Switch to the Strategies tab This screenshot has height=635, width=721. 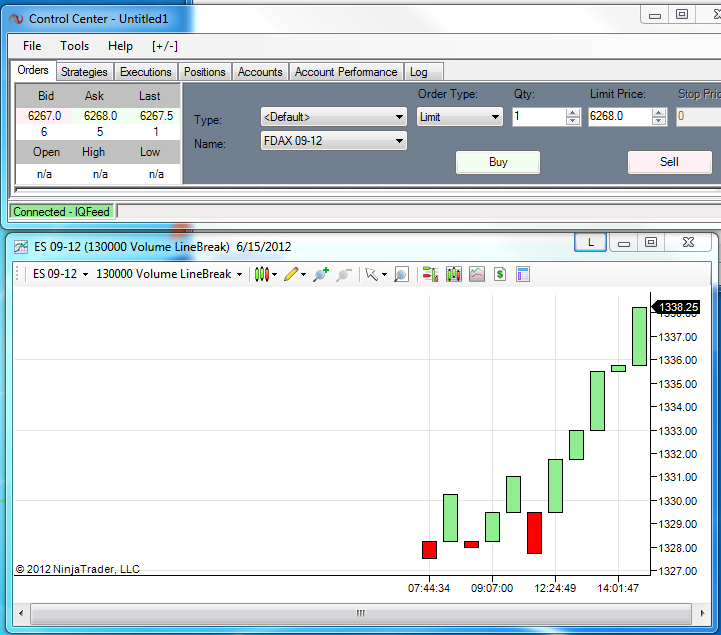tap(84, 72)
